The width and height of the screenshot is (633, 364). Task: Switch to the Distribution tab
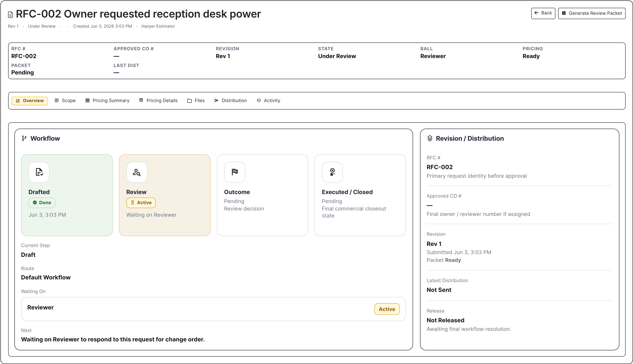231,101
